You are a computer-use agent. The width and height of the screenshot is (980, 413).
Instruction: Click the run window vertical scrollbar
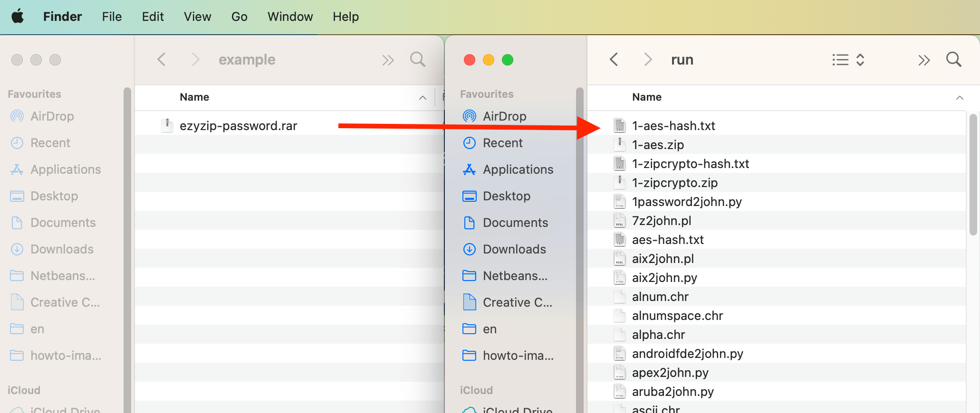(973, 176)
